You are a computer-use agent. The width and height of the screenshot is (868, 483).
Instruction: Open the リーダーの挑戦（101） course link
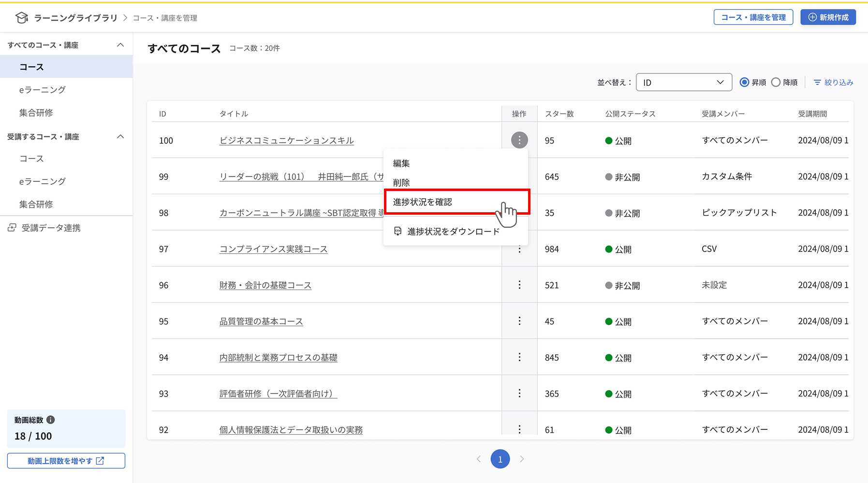tap(301, 176)
